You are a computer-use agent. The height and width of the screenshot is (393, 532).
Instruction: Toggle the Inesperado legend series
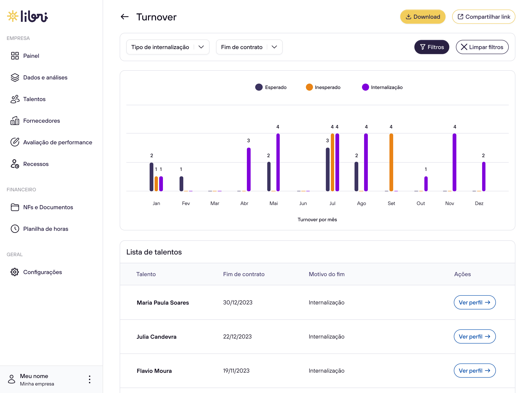point(323,87)
